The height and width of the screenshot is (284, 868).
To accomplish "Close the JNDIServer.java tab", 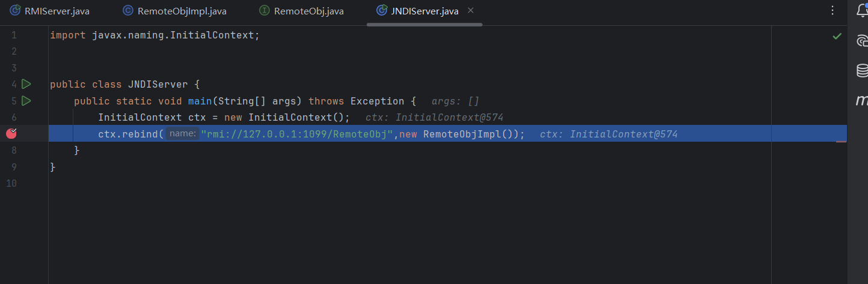I will tap(471, 11).
